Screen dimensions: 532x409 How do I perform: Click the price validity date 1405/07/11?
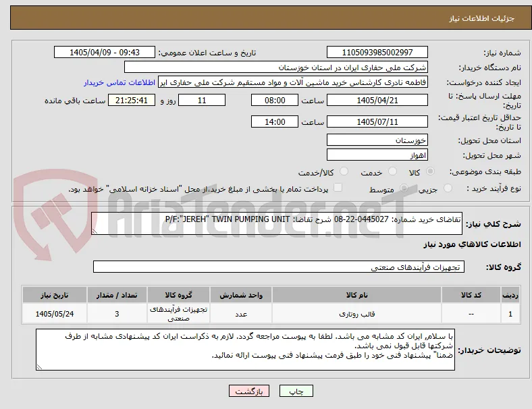point(377,121)
